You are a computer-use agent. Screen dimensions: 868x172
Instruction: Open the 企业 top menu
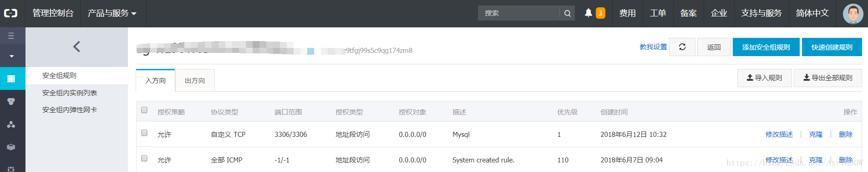719,13
